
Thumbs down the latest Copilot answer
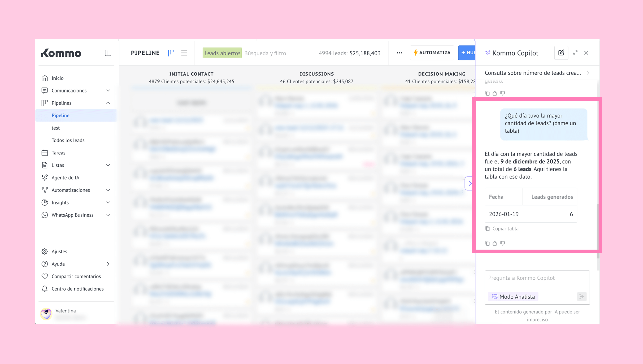pos(503,243)
